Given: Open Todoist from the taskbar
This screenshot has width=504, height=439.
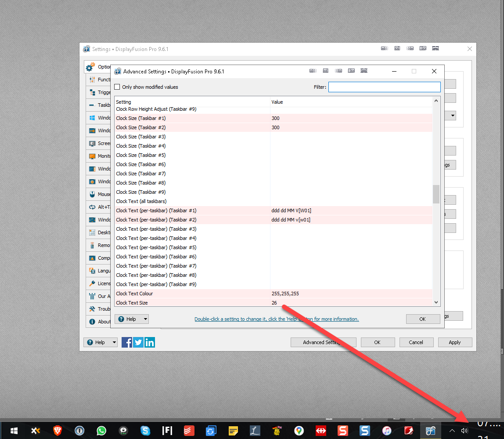Looking at the screenshot, I should [x=189, y=431].
